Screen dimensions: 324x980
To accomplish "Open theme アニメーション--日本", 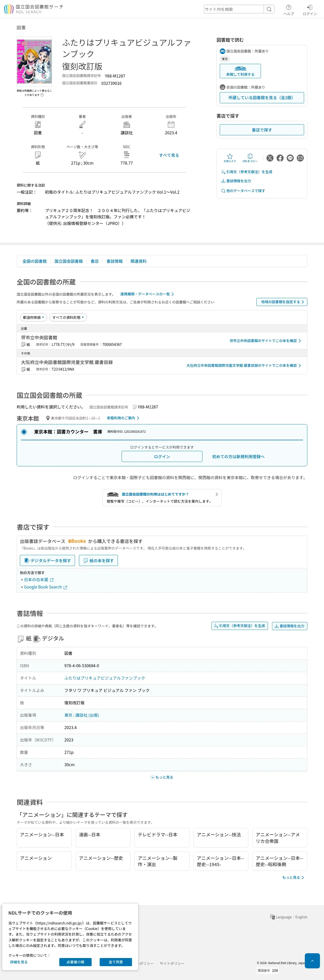I will 44,838.
